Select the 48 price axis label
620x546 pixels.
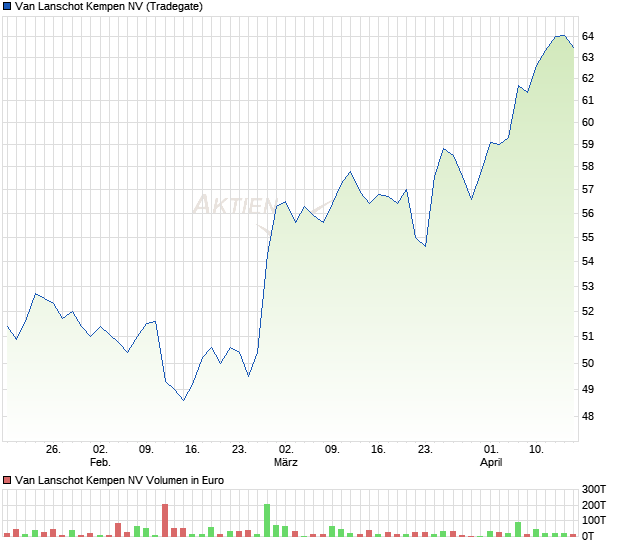click(588, 416)
